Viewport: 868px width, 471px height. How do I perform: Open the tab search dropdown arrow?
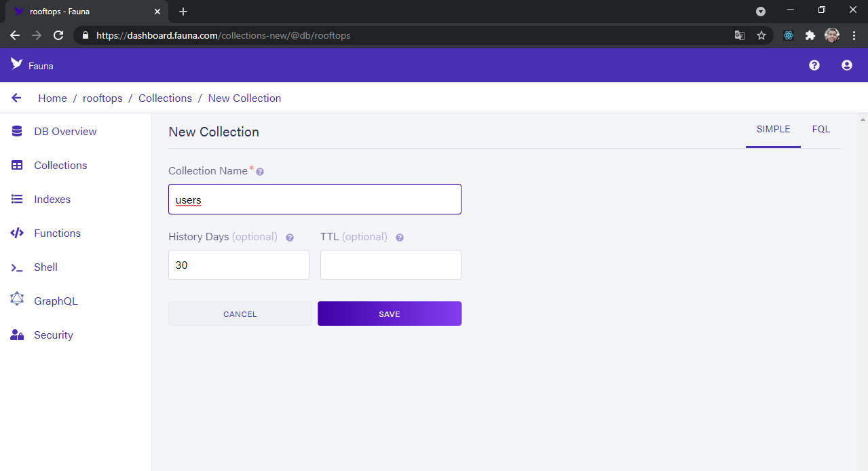[761, 12]
